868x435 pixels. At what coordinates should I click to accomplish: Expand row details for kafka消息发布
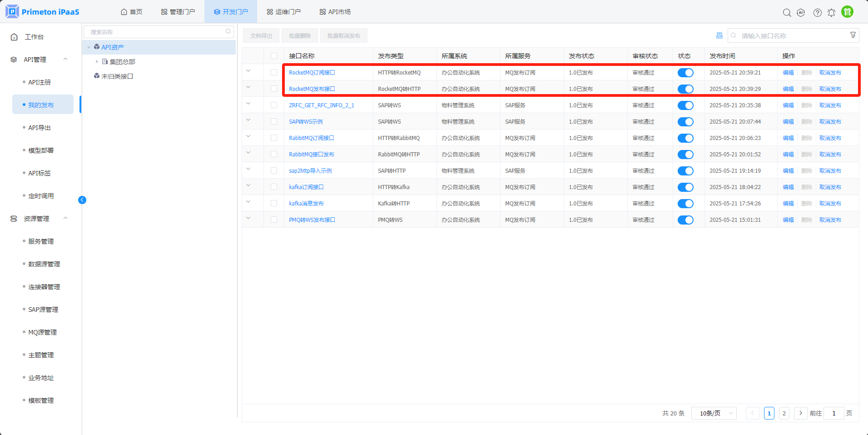tap(248, 202)
